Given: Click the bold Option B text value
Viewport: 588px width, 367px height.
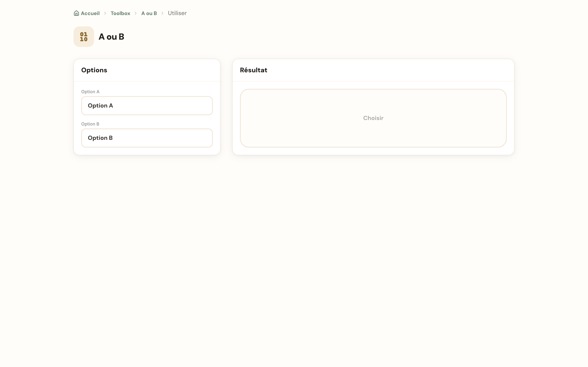Looking at the screenshot, I should pyautogui.click(x=100, y=138).
